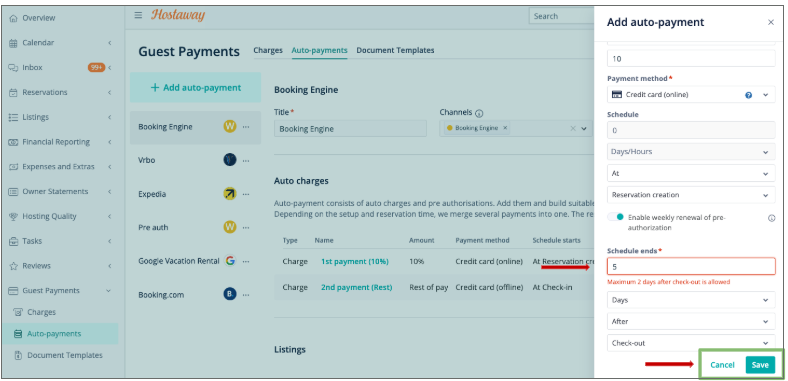The image size is (788, 381).
Task: Click the Expedia arrow badge icon
Action: (x=230, y=194)
